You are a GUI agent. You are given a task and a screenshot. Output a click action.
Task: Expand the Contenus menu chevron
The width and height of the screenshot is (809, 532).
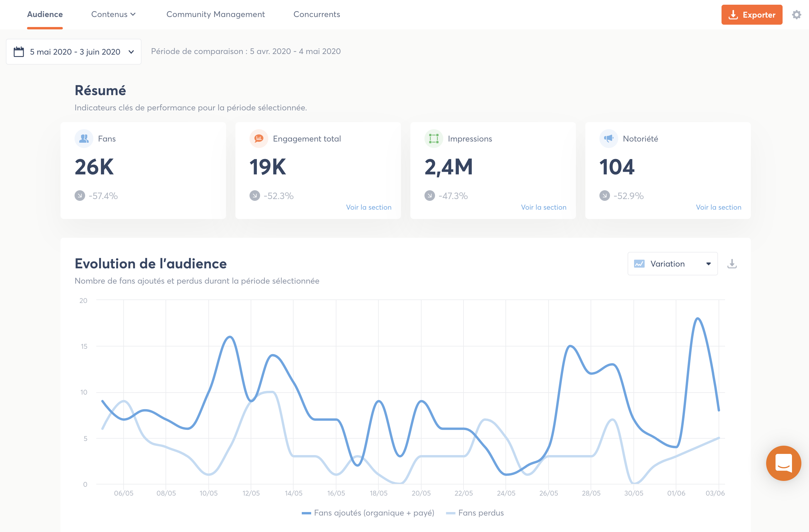pos(133,14)
